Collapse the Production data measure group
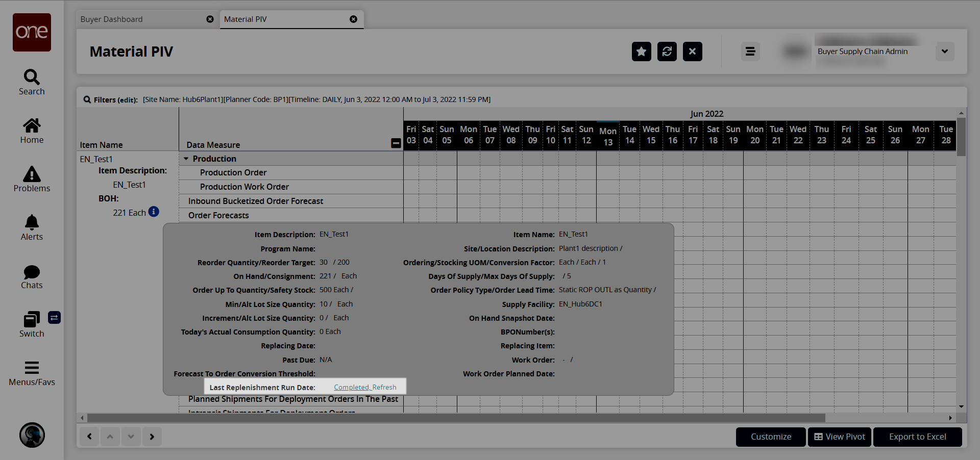The width and height of the screenshot is (980, 460). click(186, 159)
